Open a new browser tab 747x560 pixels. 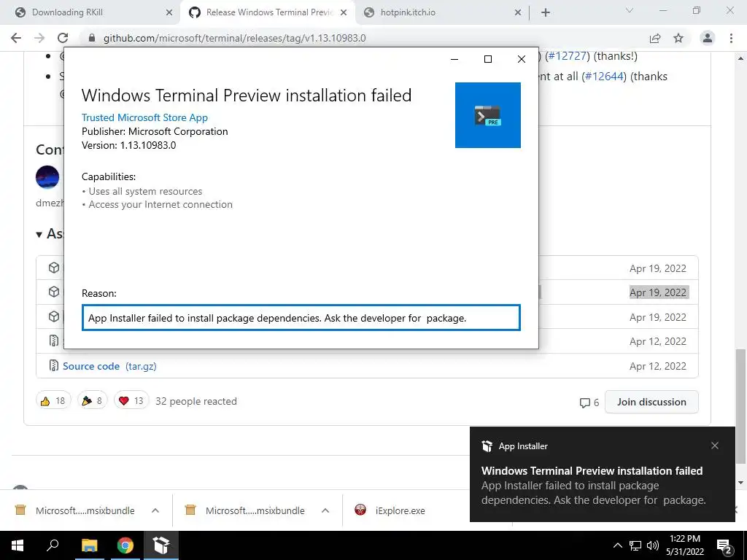click(x=546, y=13)
